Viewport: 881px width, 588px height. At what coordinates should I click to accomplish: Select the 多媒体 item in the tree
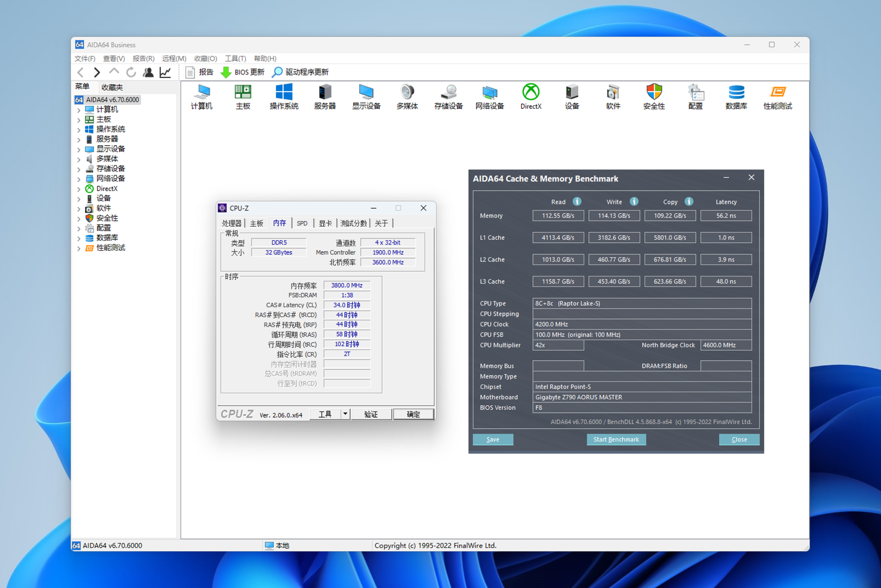click(107, 159)
